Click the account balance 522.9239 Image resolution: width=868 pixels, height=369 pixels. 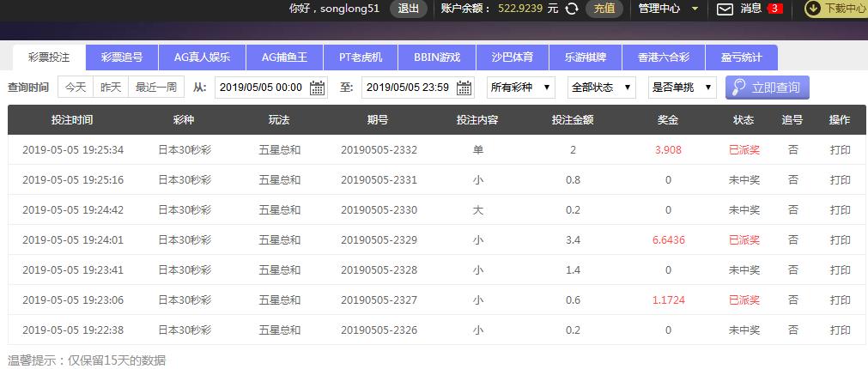coord(520,9)
